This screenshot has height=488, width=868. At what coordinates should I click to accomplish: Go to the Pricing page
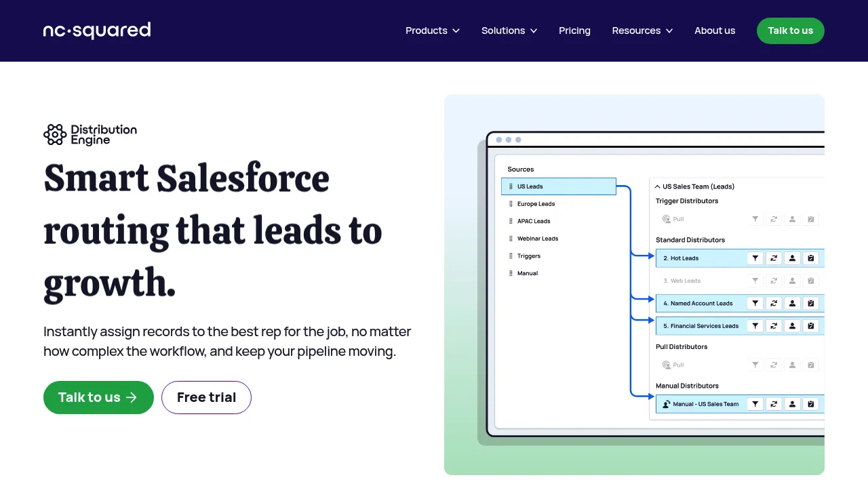[x=574, y=30]
